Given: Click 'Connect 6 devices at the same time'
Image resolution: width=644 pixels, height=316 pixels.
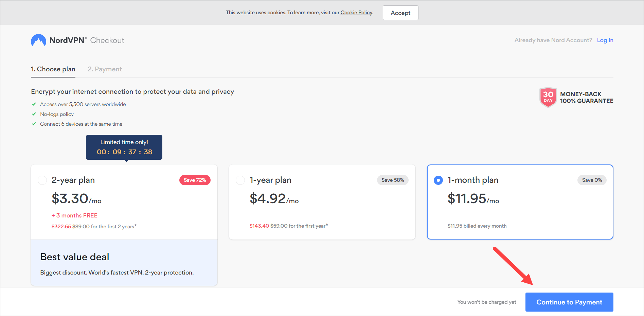Looking at the screenshot, I should [x=81, y=124].
